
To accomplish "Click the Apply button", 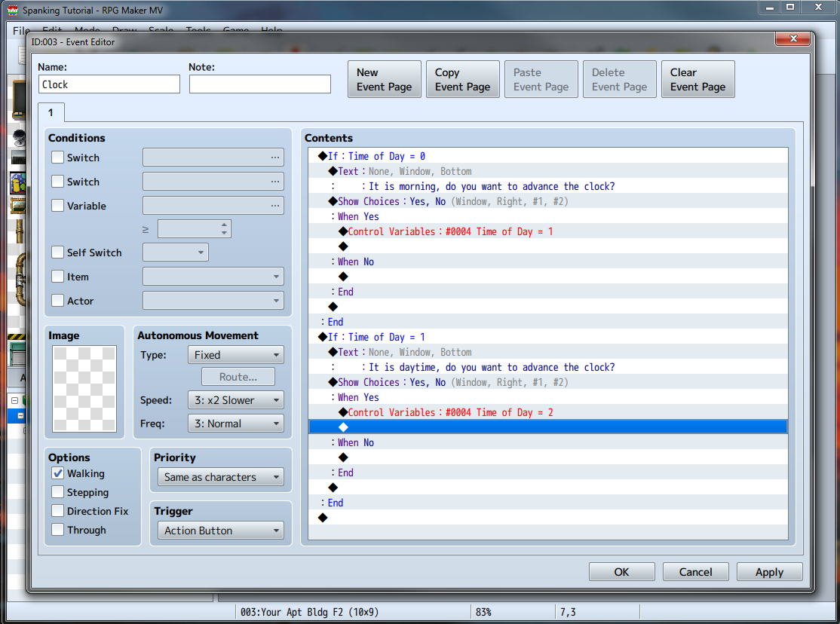I will pos(769,571).
